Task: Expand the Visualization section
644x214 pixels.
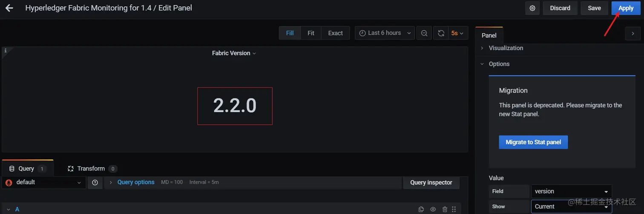Action: [x=506, y=48]
